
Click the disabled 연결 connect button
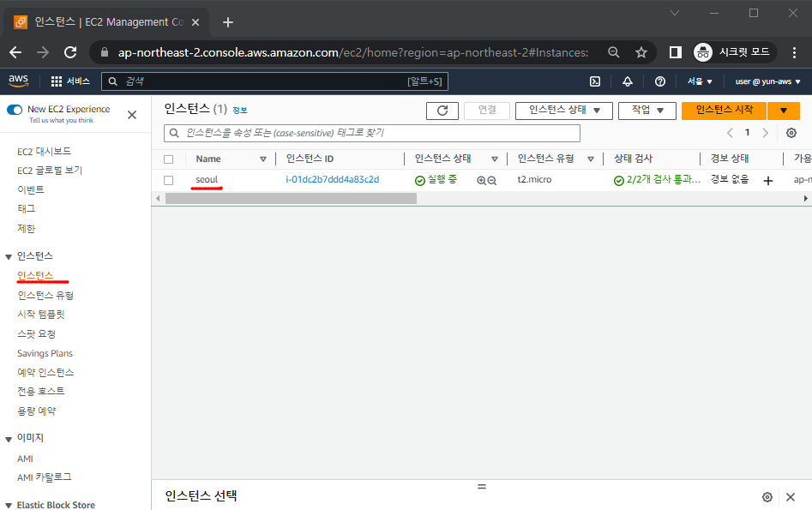click(x=487, y=111)
